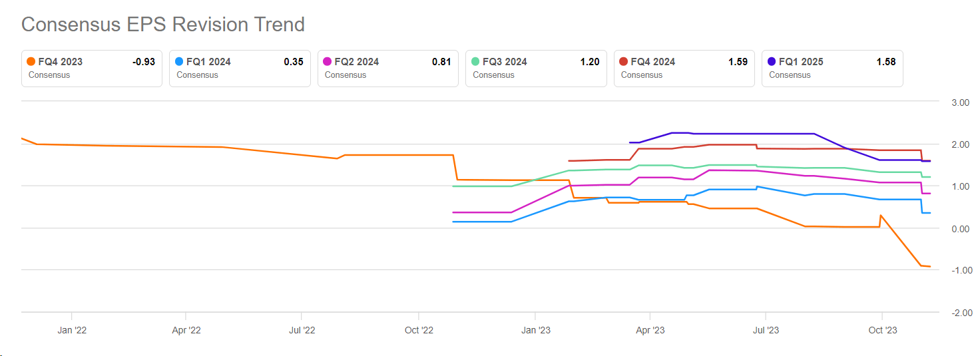980x356 pixels.
Task: Click the Consensus EPS Revision Trend title
Action: [163, 25]
